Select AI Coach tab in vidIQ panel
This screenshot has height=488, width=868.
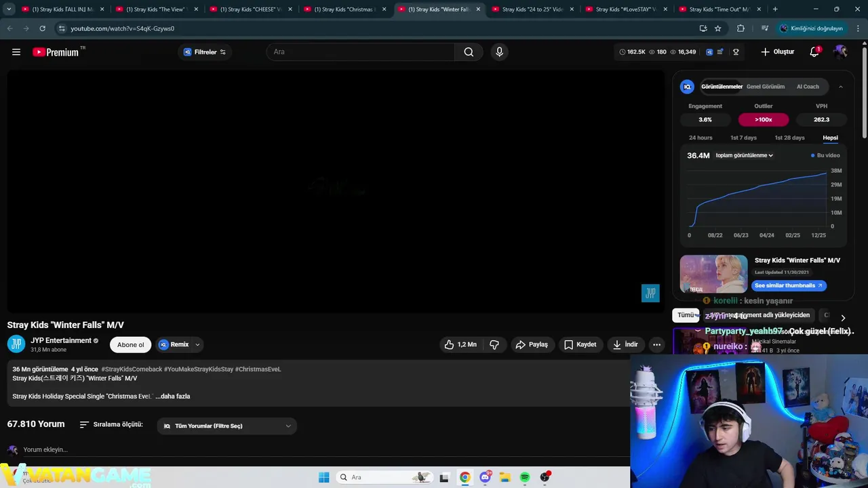pos(808,87)
